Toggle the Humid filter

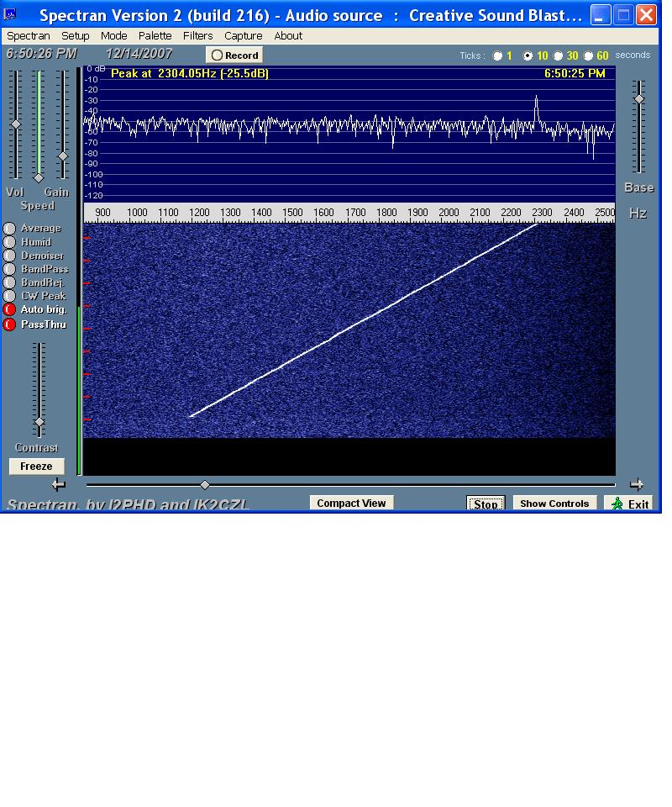pos(9,242)
